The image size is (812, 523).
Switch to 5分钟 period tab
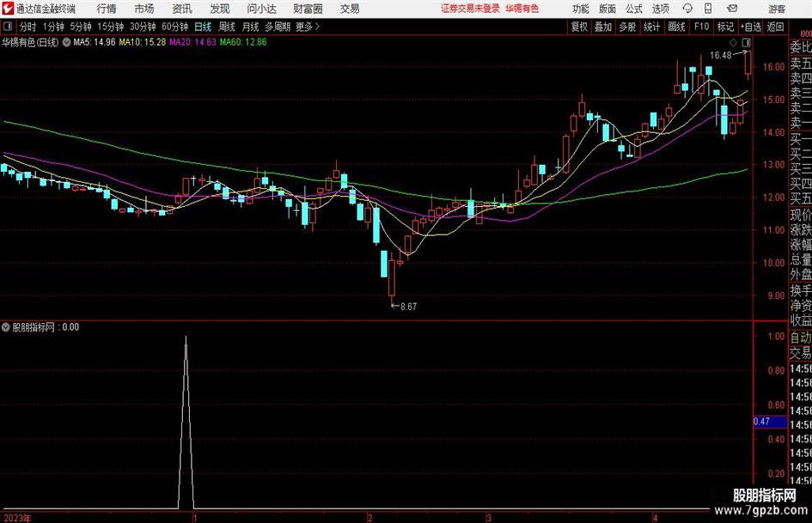click(81, 27)
